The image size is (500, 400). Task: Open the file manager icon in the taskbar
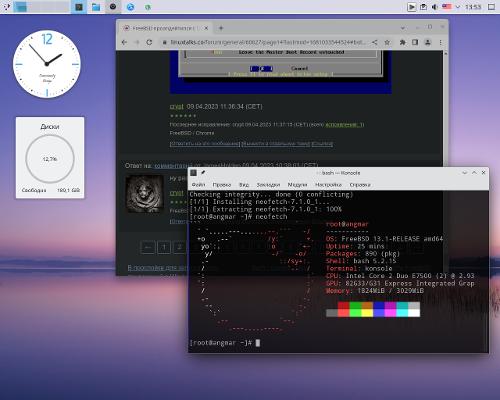click(x=96, y=7)
